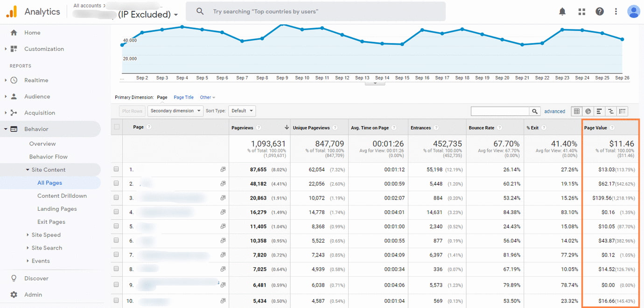Open the Google apps grid

581,11
